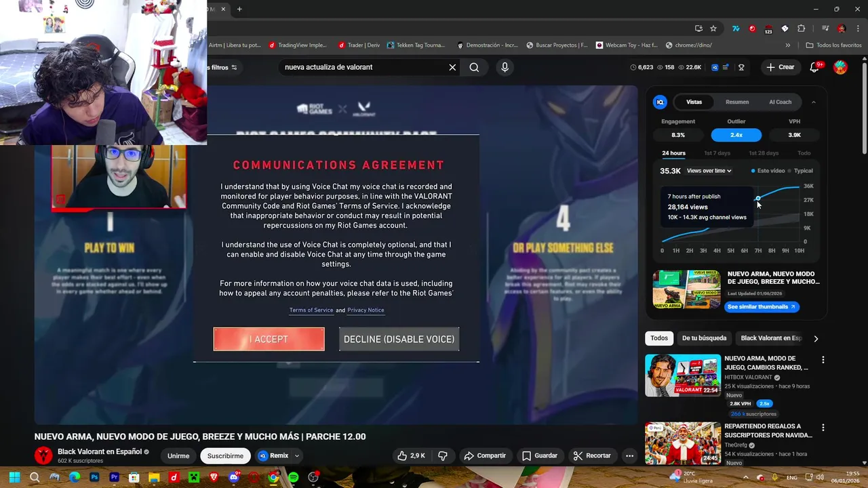The width and height of the screenshot is (868, 488).
Task: Dislike the video with thumbs down
Action: click(x=442, y=455)
